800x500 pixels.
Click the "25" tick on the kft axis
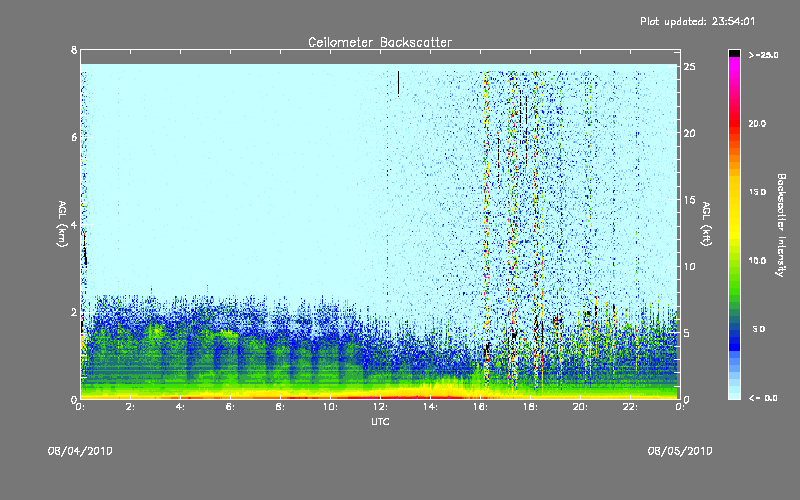pyautogui.click(x=690, y=67)
